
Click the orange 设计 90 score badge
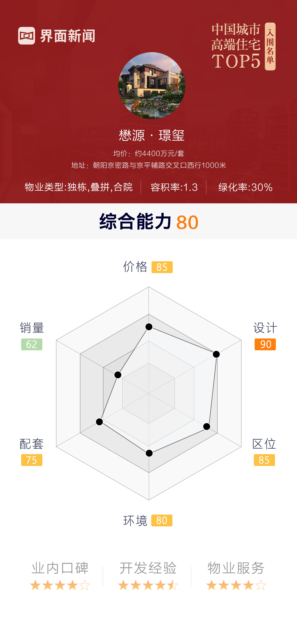pos(265,344)
